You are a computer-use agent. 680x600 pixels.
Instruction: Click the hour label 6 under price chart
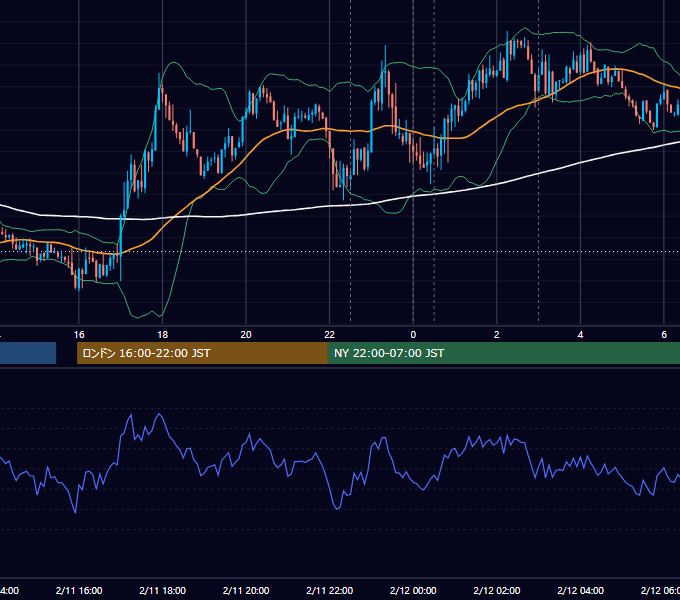coord(664,335)
